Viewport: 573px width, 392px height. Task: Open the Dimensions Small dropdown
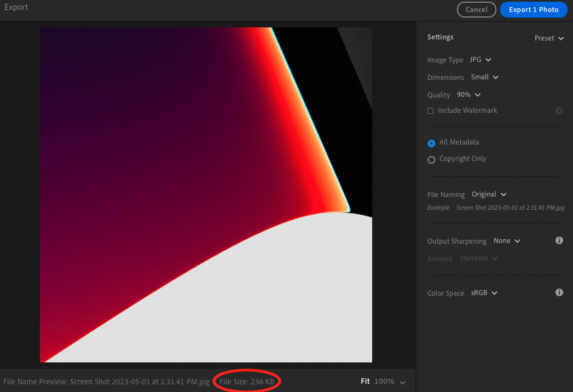(484, 77)
